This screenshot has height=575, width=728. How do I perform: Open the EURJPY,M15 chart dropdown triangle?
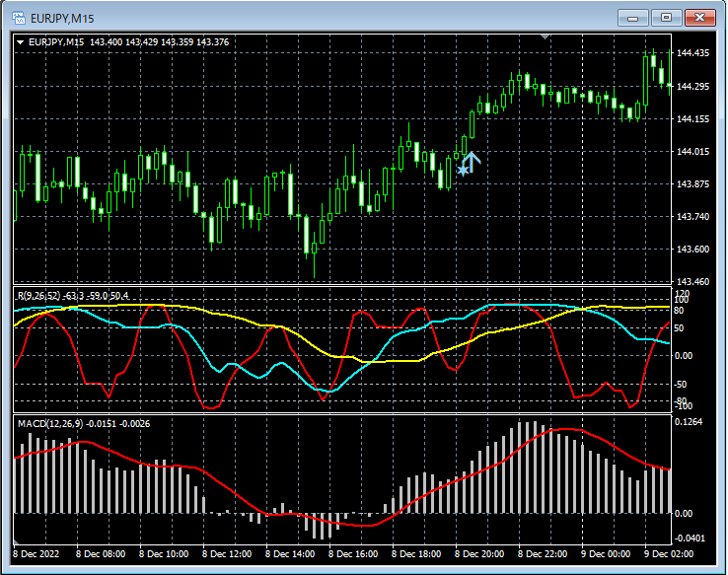pyautogui.click(x=20, y=41)
